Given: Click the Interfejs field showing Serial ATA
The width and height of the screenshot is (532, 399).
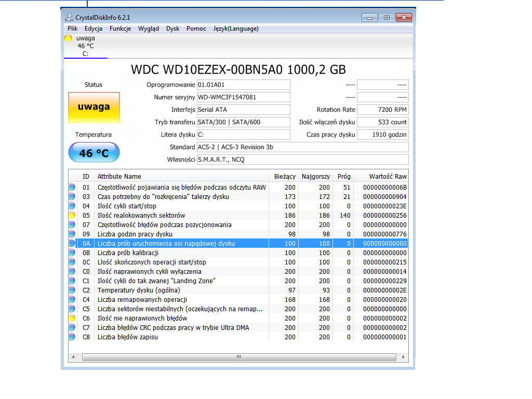Looking at the screenshot, I should (244, 110).
